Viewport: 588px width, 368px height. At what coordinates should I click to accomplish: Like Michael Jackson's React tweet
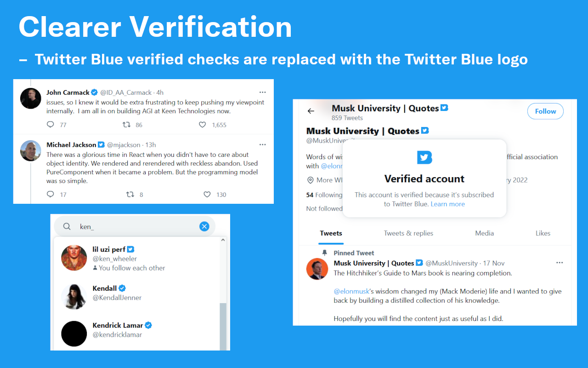coord(207,195)
